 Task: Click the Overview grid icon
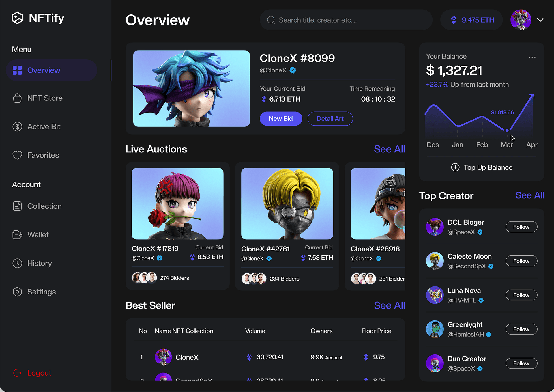[17, 70]
